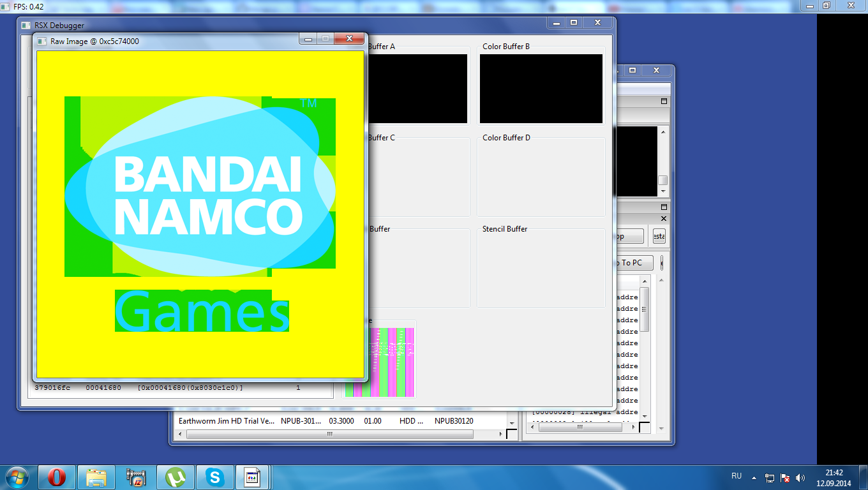Minimize the top-right FPS window

coord(811,5)
